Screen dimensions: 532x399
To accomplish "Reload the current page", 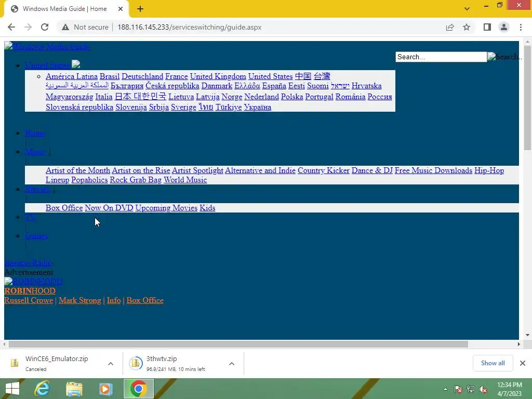I will point(45,27).
